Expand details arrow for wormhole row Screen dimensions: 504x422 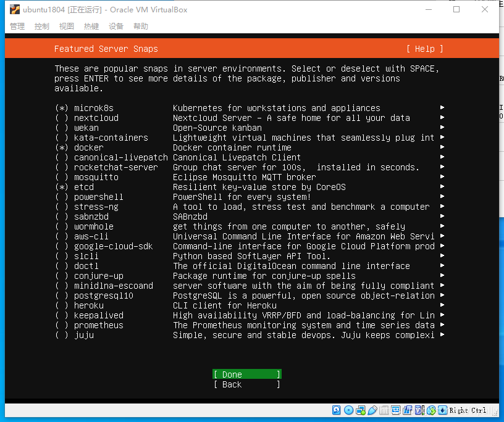442,226
